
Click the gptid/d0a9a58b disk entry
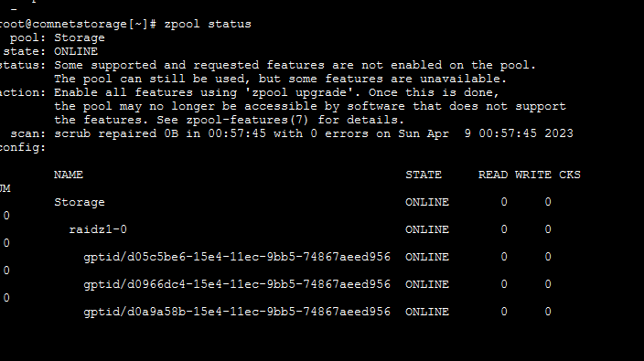(x=237, y=312)
